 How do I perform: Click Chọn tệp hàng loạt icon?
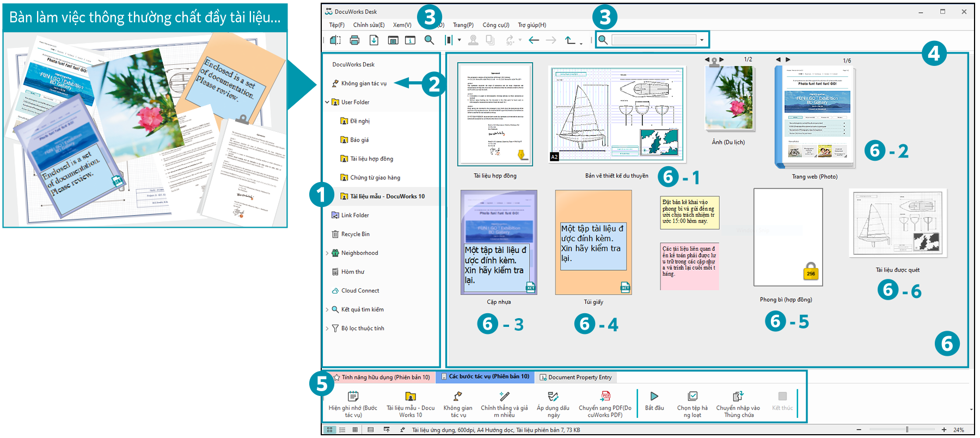click(x=693, y=396)
